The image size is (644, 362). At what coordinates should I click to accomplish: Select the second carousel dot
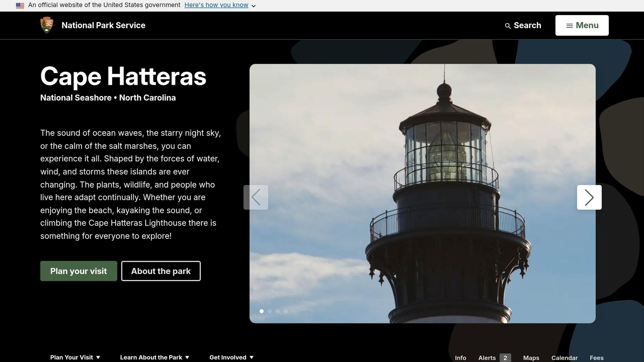[x=269, y=311]
